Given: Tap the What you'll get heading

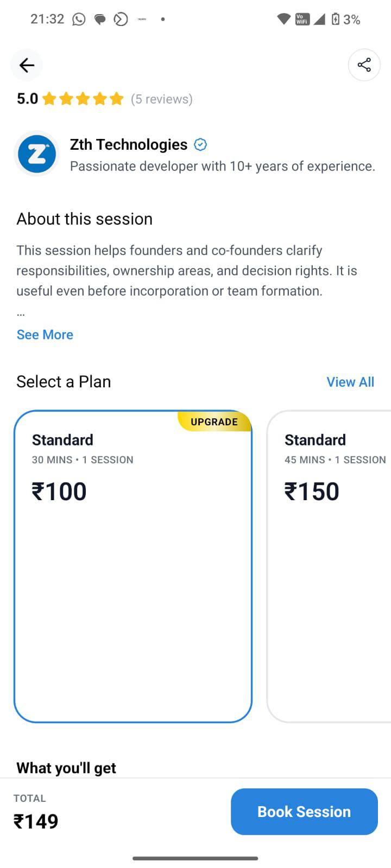Looking at the screenshot, I should click(66, 768).
